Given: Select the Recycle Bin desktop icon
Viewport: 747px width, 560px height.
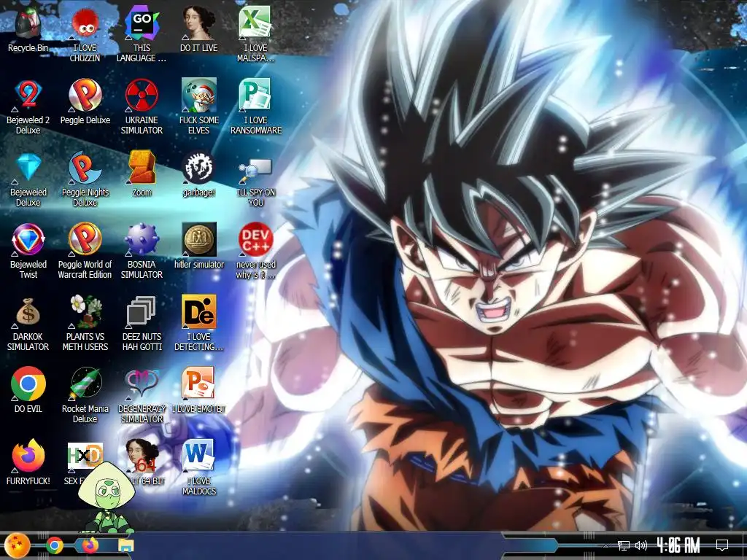Looking at the screenshot, I should pos(28,23).
